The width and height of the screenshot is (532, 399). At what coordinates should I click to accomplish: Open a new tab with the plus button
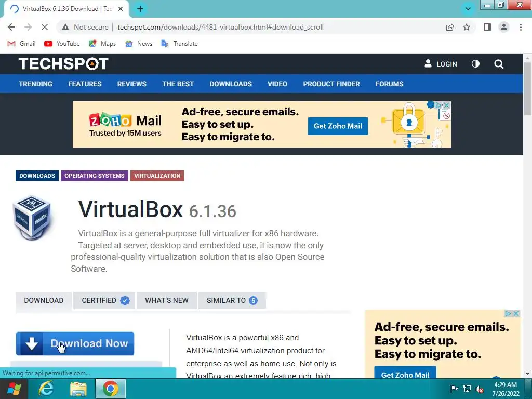click(x=140, y=9)
